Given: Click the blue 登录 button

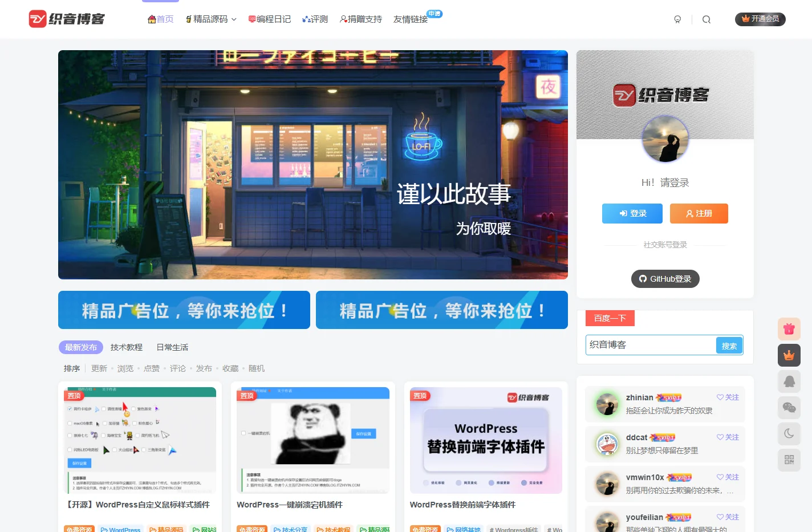Looking at the screenshot, I should [632, 213].
